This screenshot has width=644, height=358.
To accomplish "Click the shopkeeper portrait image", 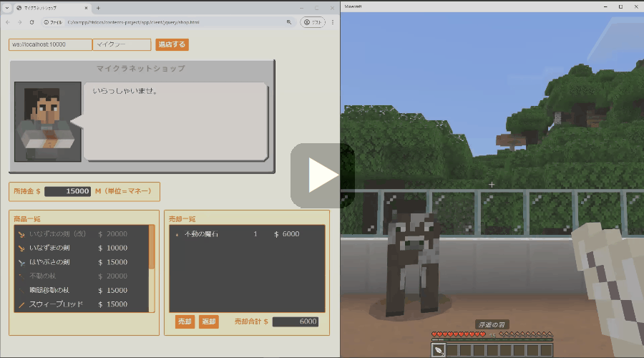I will pyautogui.click(x=48, y=122).
